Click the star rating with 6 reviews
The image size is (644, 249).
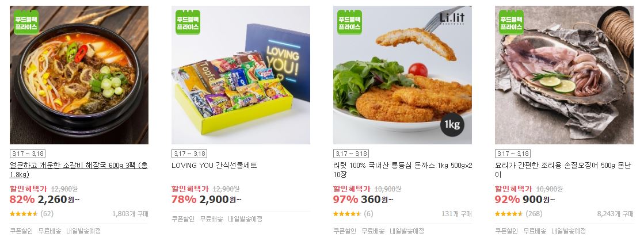pos(347,214)
